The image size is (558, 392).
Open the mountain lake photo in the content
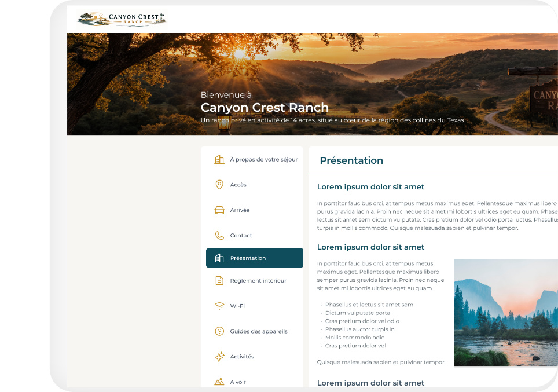point(505,313)
